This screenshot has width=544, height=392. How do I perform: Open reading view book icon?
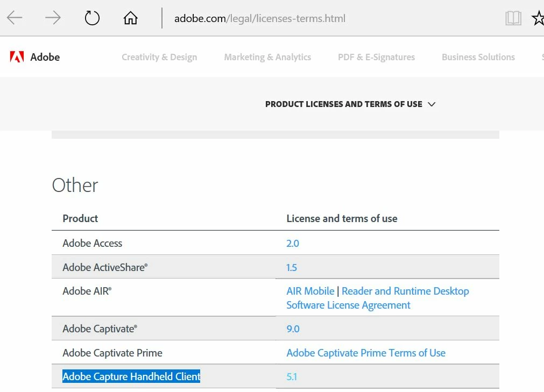(x=513, y=18)
